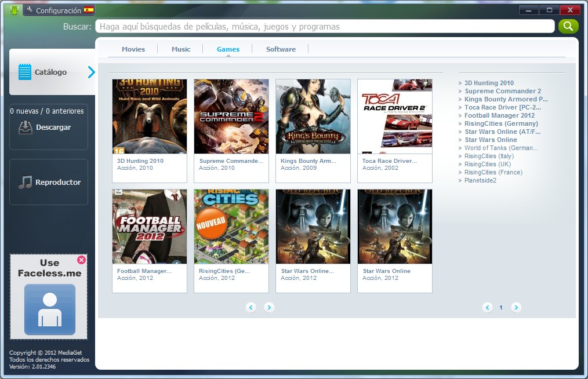This screenshot has width=588, height=379.
Task: Close the Faceless.me advertisement
Action: (81, 260)
